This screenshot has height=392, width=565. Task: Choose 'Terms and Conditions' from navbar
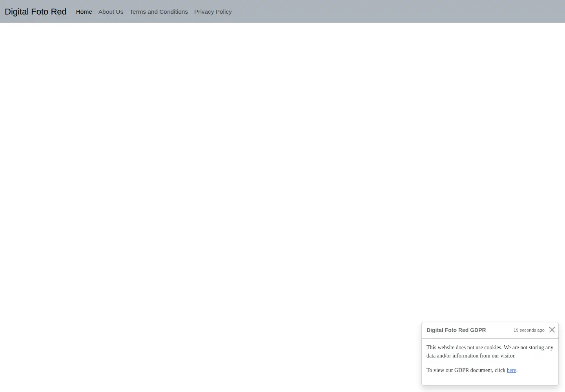tap(159, 12)
